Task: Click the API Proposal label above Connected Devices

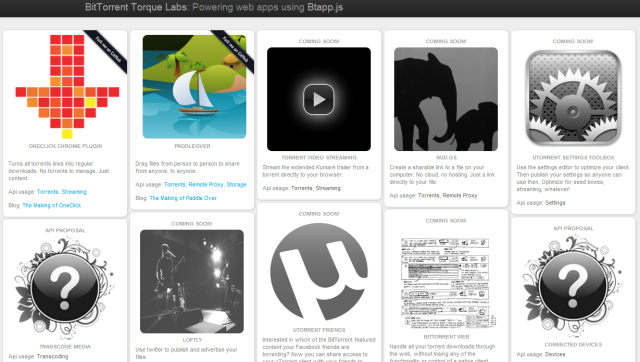Action: click(573, 229)
